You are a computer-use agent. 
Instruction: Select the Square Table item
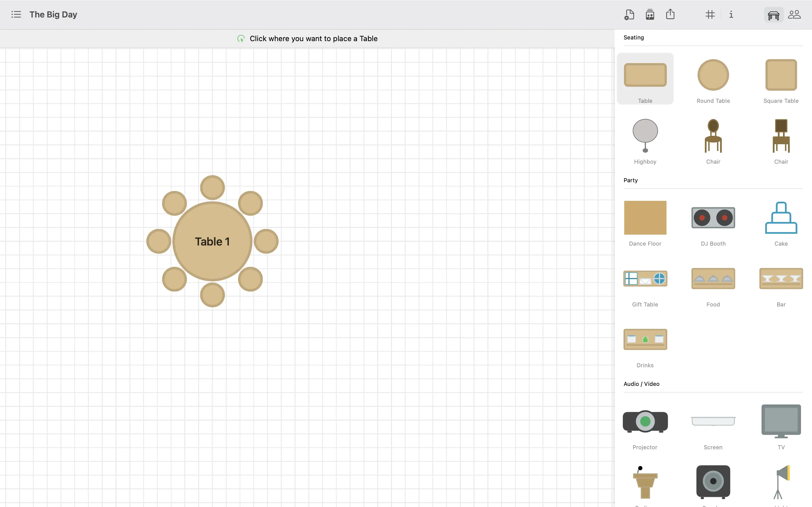[781, 75]
